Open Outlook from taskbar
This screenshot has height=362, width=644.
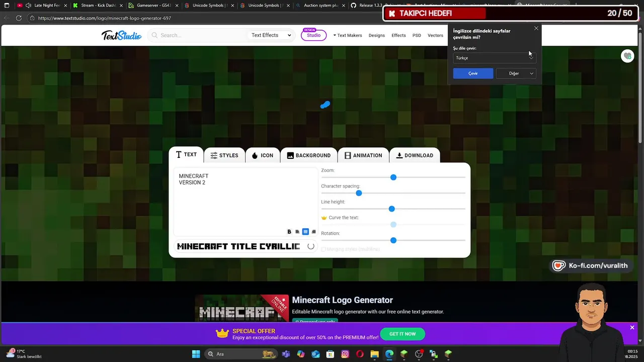coord(315,354)
